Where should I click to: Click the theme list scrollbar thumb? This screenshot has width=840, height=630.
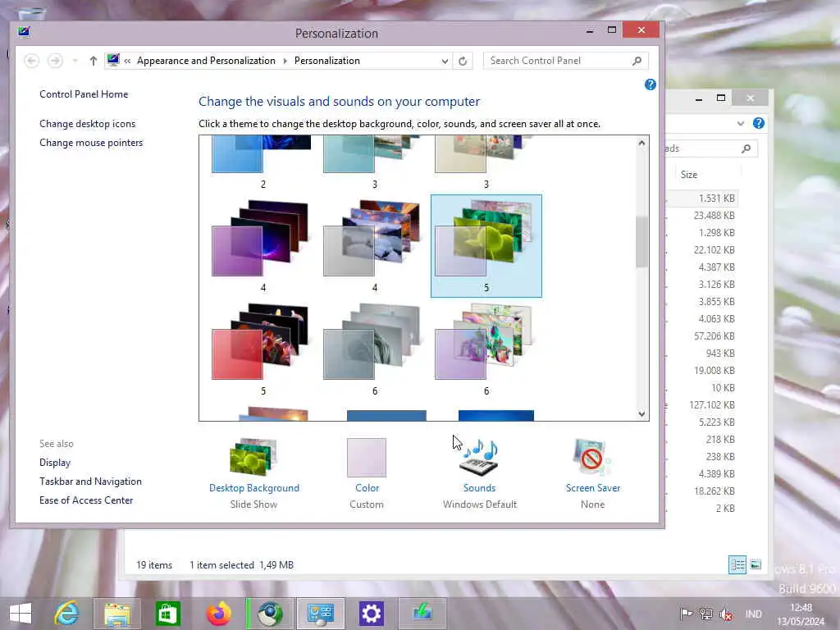[x=641, y=242]
